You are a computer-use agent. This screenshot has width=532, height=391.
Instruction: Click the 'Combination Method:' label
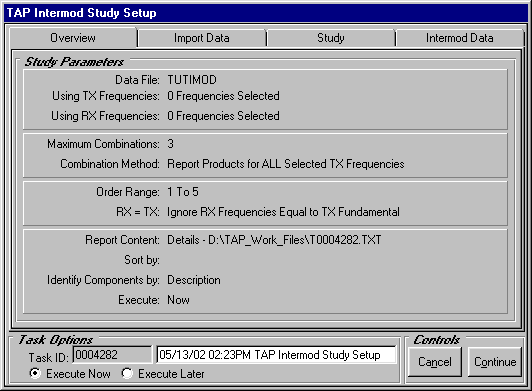click(110, 164)
